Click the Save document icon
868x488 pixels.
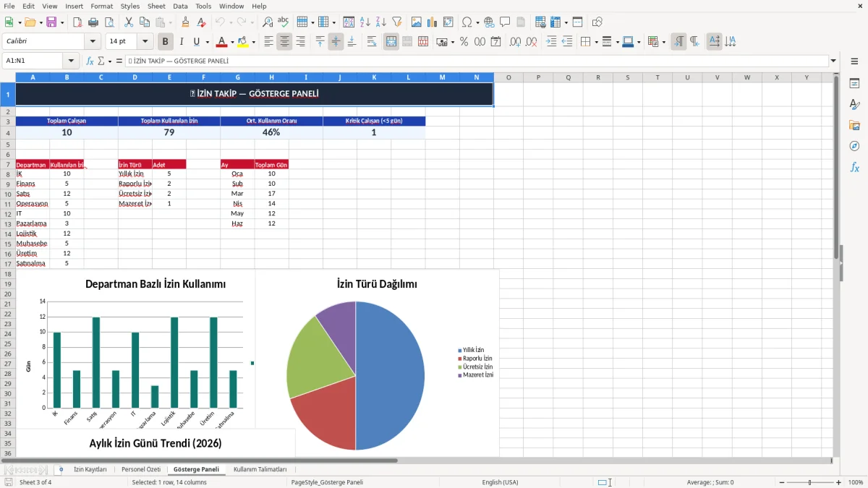pos(51,22)
